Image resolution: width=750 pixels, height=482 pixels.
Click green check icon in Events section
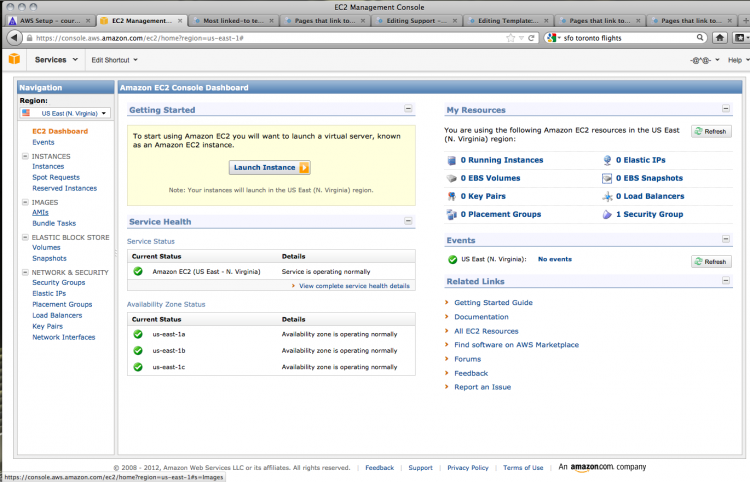point(452,259)
